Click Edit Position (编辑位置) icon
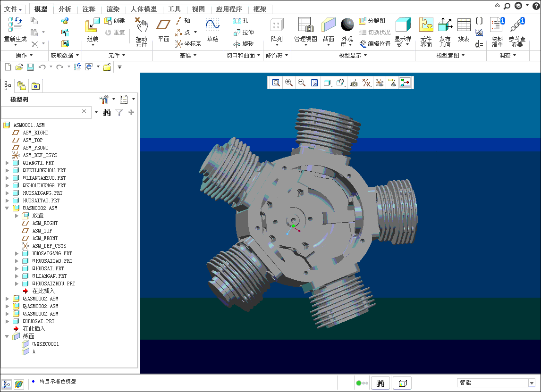Screen dimensions: 541x392 click(x=363, y=44)
